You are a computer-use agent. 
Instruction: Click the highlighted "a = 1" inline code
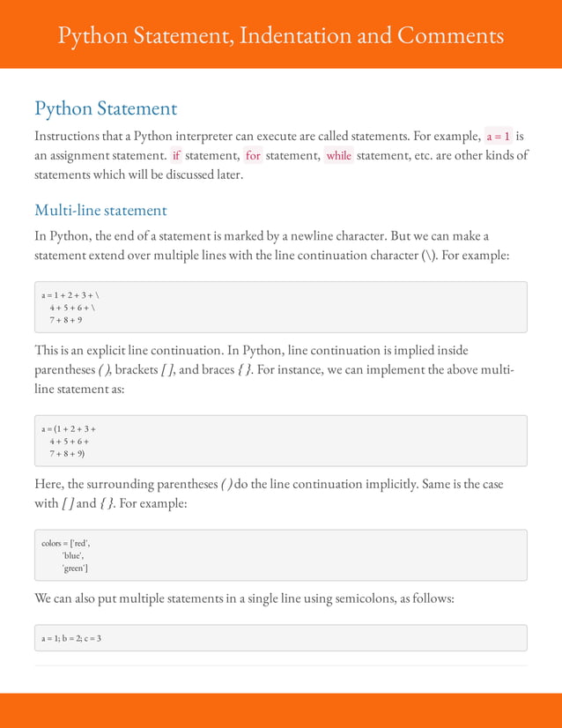499,137
